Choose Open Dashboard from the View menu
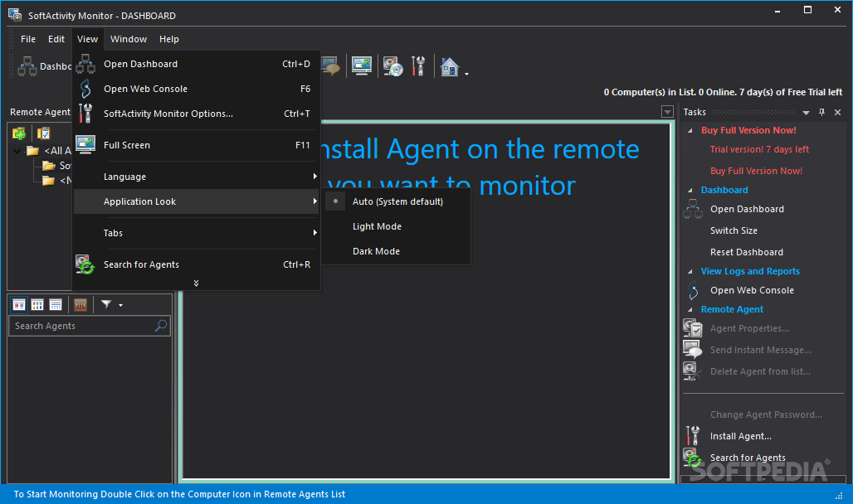 196,64
